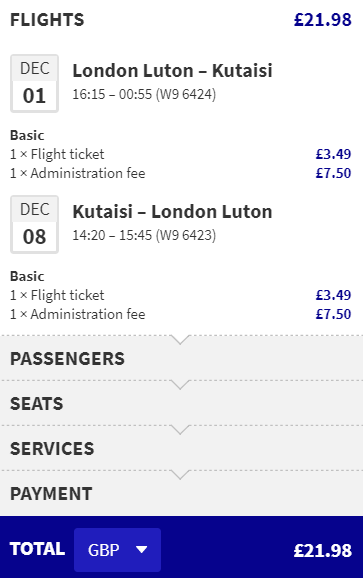Screen dimensions: 363x578
Task: Click the TOTAL amount in bottom bar
Action: [x=323, y=550]
